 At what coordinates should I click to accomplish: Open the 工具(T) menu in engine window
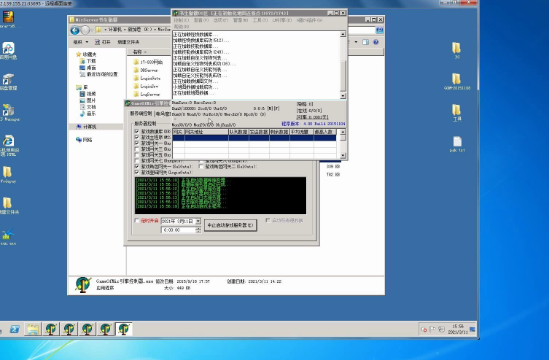[x=260, y=20]
